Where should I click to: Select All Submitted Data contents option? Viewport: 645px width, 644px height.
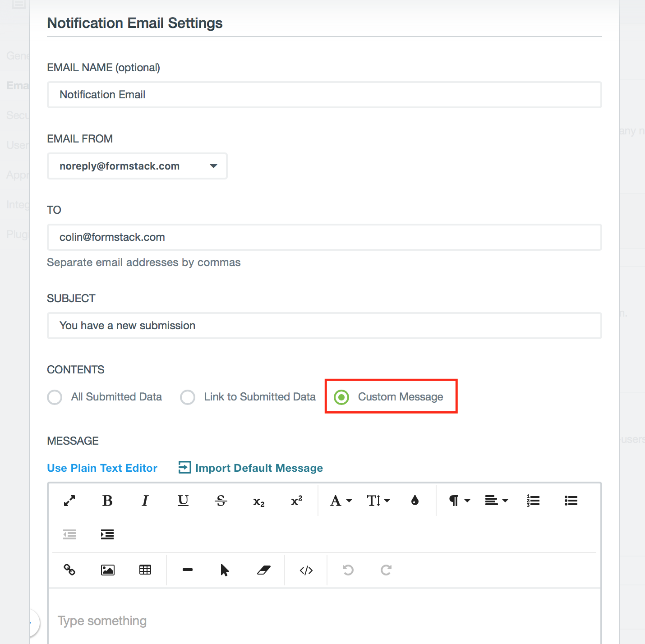click(54, 397)
